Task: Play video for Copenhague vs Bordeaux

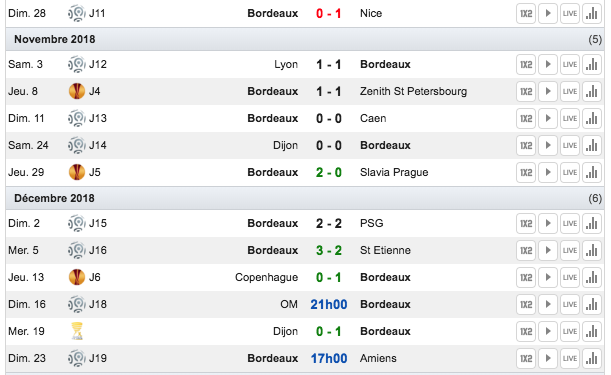Action: [547, 277]
